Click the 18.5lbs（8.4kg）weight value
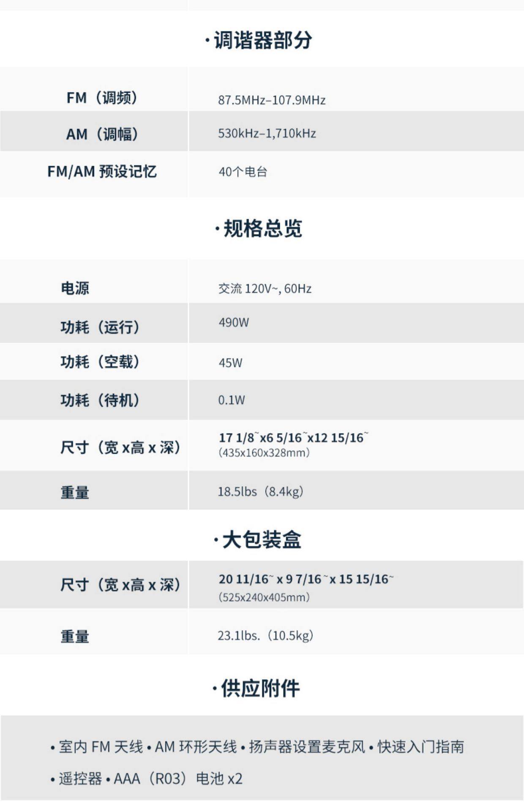The image size is (524, 812). point(260,492)
